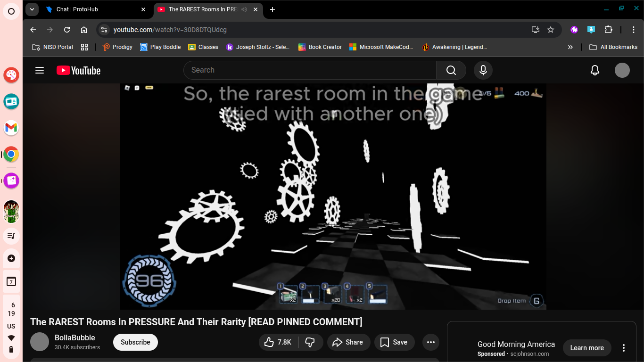Open the Prodigy bookmark
The width and height of the screenshot is (644, 362).
pyautogui.click(x=117, y=47)
